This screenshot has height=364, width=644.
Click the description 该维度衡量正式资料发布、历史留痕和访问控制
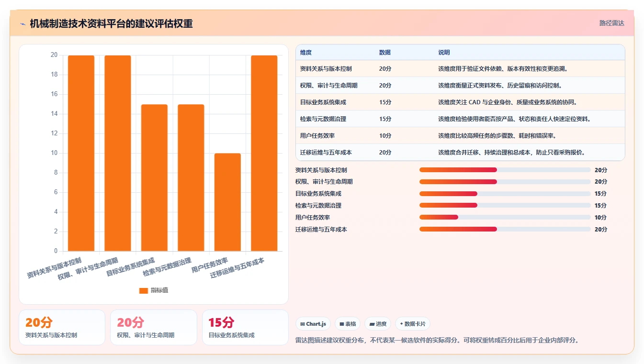point(500,86)
